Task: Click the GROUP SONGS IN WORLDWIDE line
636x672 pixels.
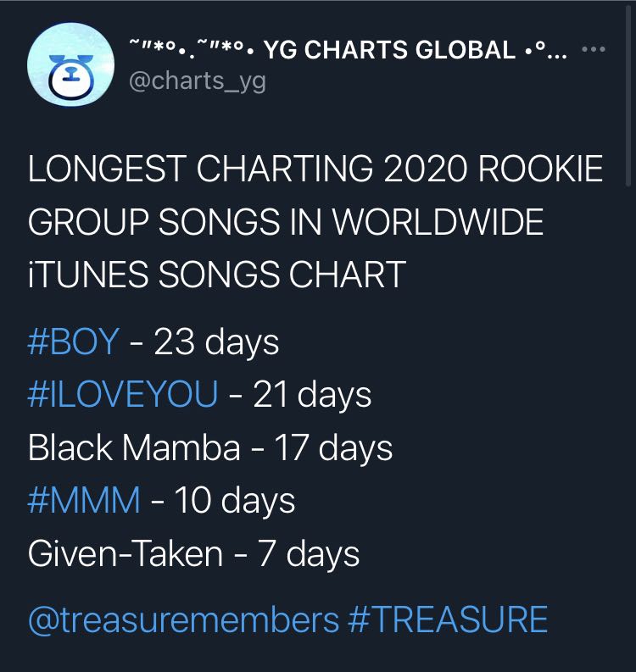Action: point(286,222)
